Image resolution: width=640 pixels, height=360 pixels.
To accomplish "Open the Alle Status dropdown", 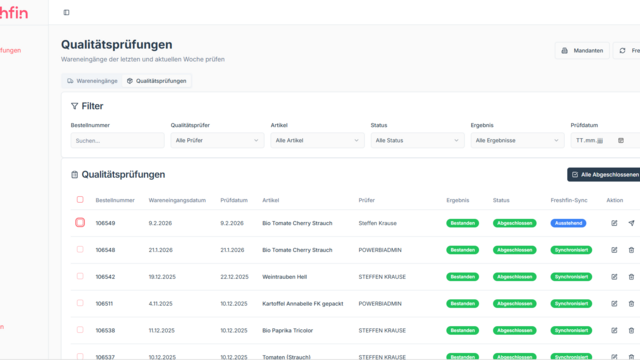I will pyautogui.click(x=417, y=140).
